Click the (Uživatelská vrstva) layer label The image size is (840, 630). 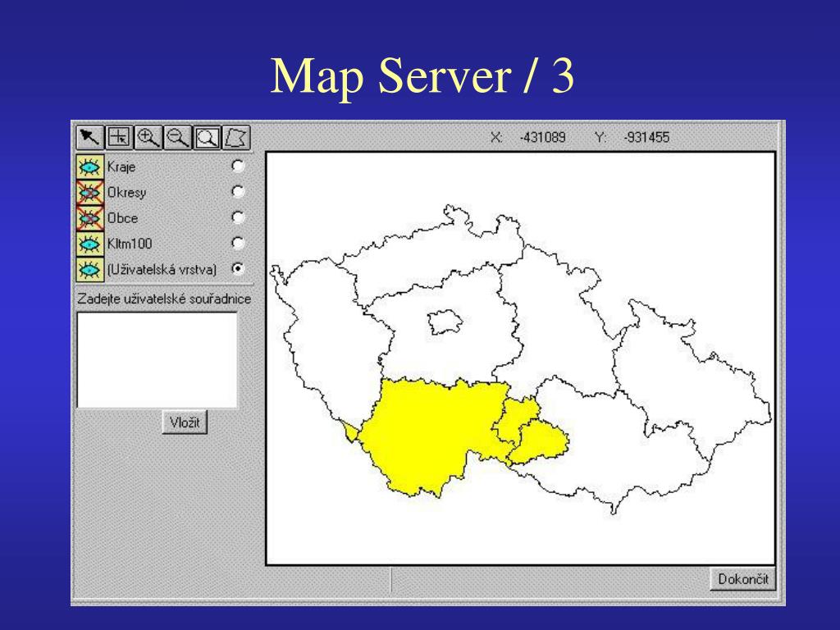tap(162, 269)
